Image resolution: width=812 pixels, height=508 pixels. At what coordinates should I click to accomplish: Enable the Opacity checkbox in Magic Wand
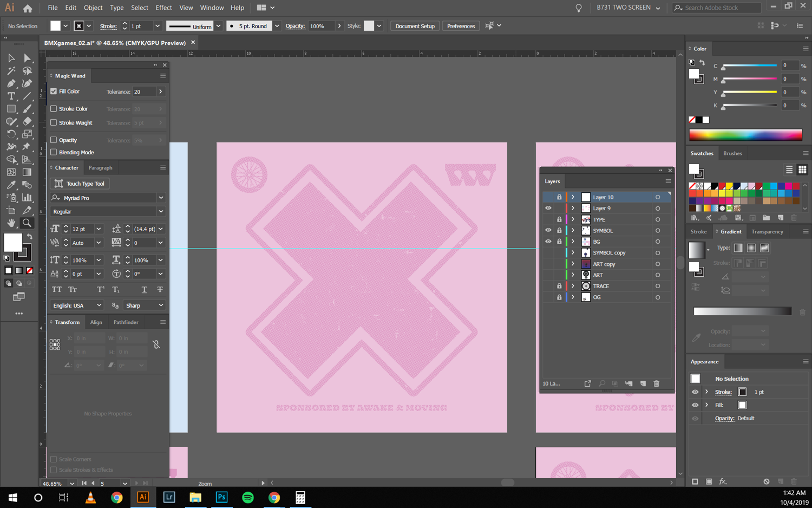coord(54,140)
